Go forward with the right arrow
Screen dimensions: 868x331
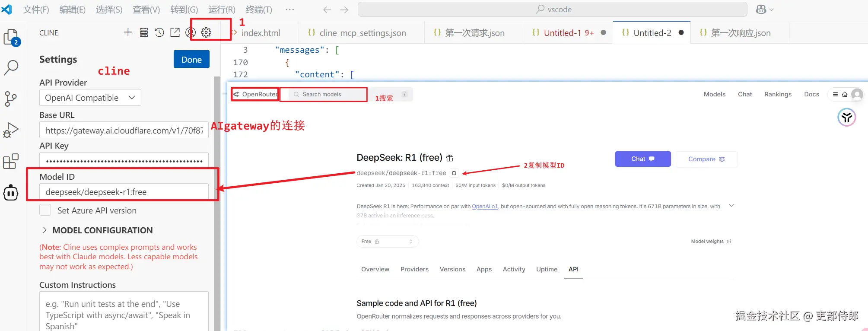(344, 10)
